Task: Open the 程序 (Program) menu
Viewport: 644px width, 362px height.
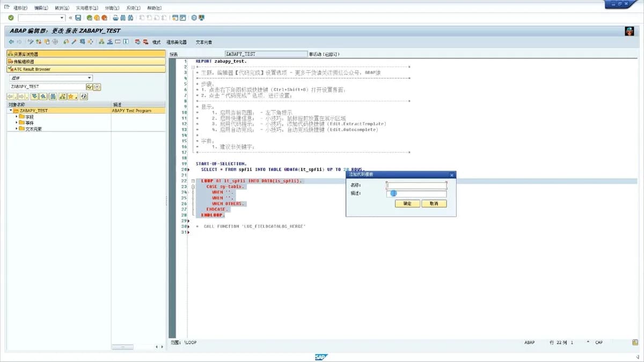Action: pyautogui.click(x=20, y=8)
